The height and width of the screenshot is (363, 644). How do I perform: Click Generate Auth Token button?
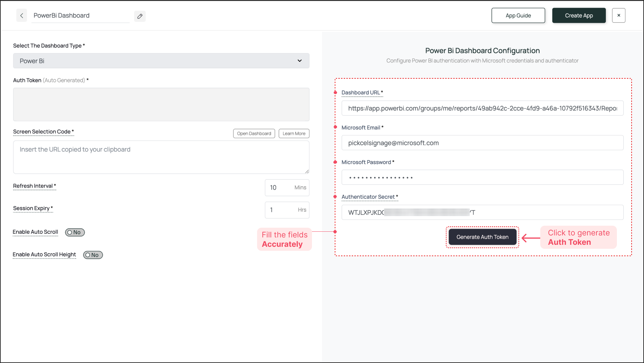point(482,237)
